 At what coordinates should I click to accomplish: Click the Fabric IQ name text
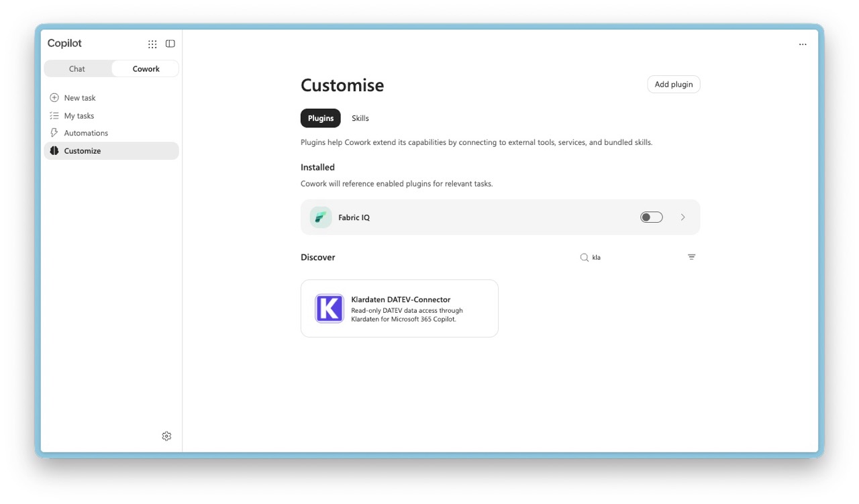354,218
